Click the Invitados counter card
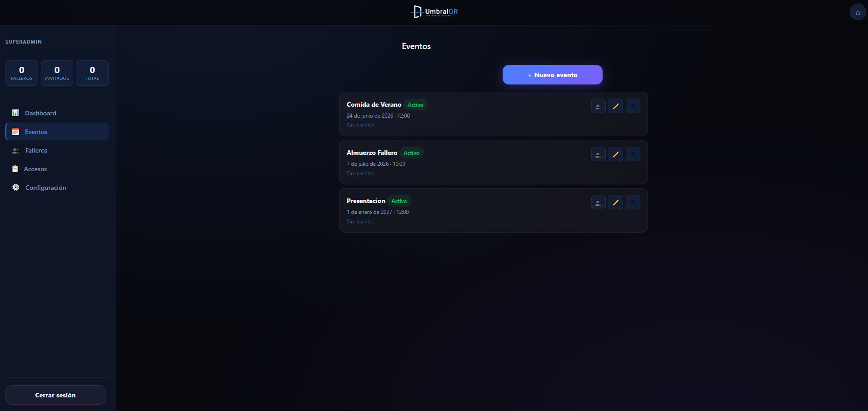Image resolution: width=868 pixels, height=411 pixels. click(57, 73)
